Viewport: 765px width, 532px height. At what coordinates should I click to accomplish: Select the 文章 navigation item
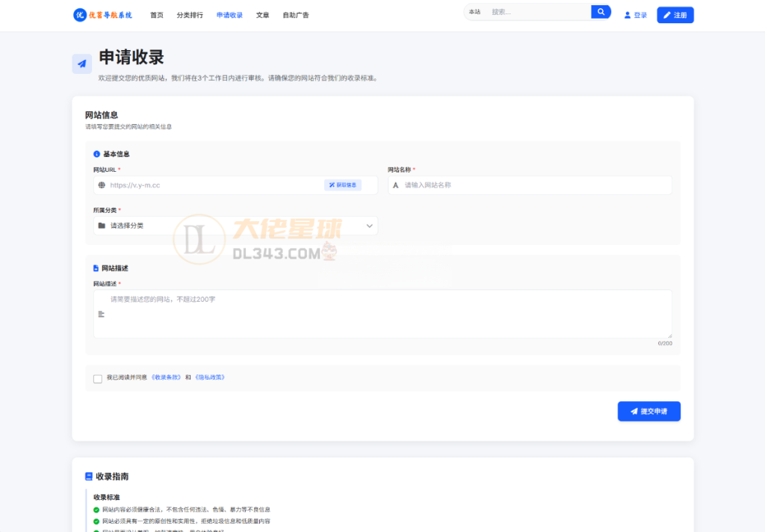[x=262, y=14]
